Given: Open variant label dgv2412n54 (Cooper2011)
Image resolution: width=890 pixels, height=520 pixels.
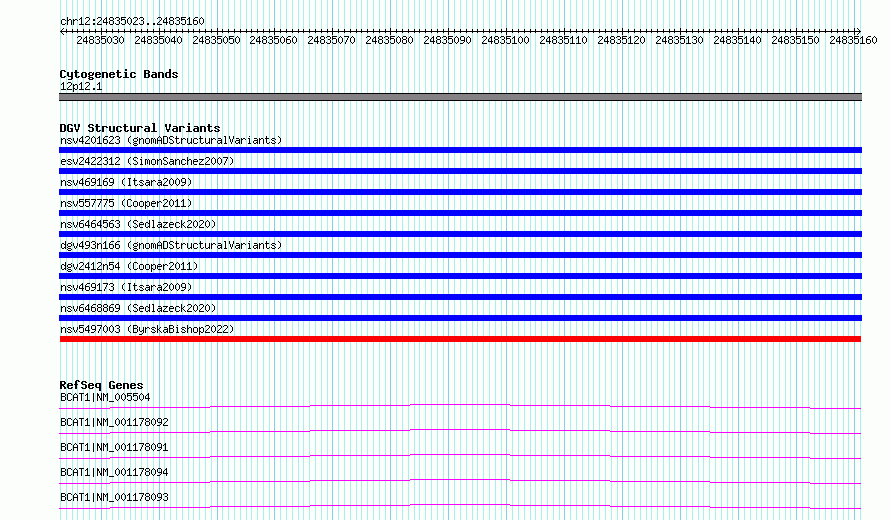Looking at the screenshot, I should pyautogui.click(x=129, y=266).
